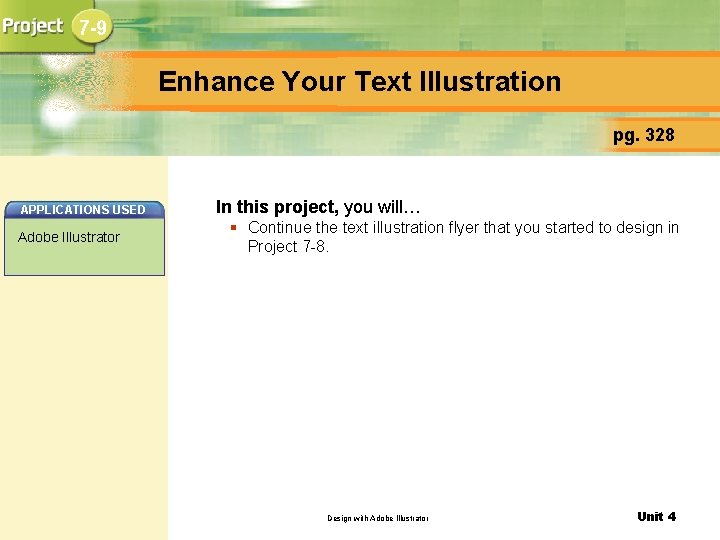Viewport: 720px width, 540px height.
Task: Click 'Design with Adobe Illustrator' footer text
Action: 378,518
